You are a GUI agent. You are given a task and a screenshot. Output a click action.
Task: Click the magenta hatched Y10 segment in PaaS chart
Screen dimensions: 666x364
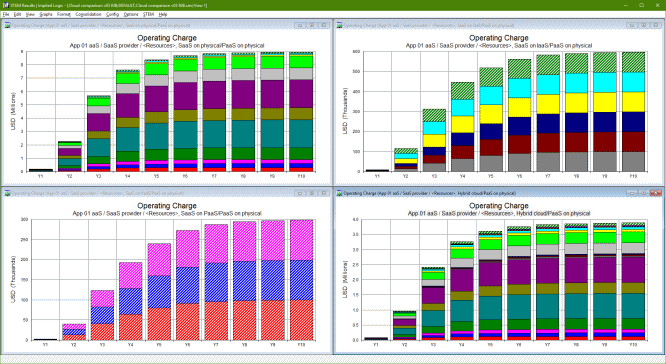point(301,240)
